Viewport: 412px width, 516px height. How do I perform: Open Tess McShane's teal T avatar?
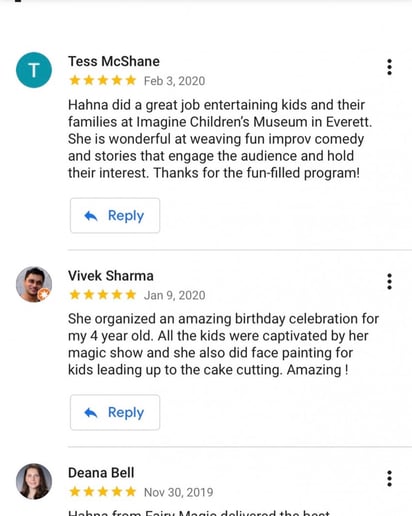point(34,70)
